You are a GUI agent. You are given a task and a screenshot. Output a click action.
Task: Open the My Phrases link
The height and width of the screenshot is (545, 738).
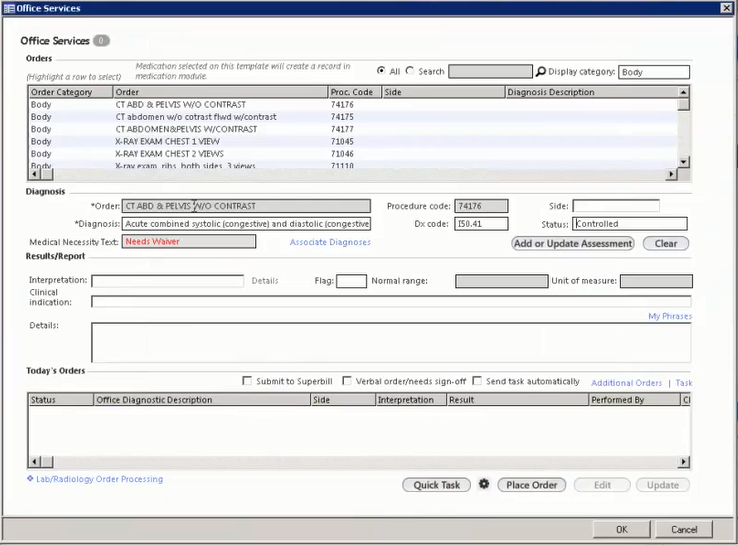click(670, 316)
